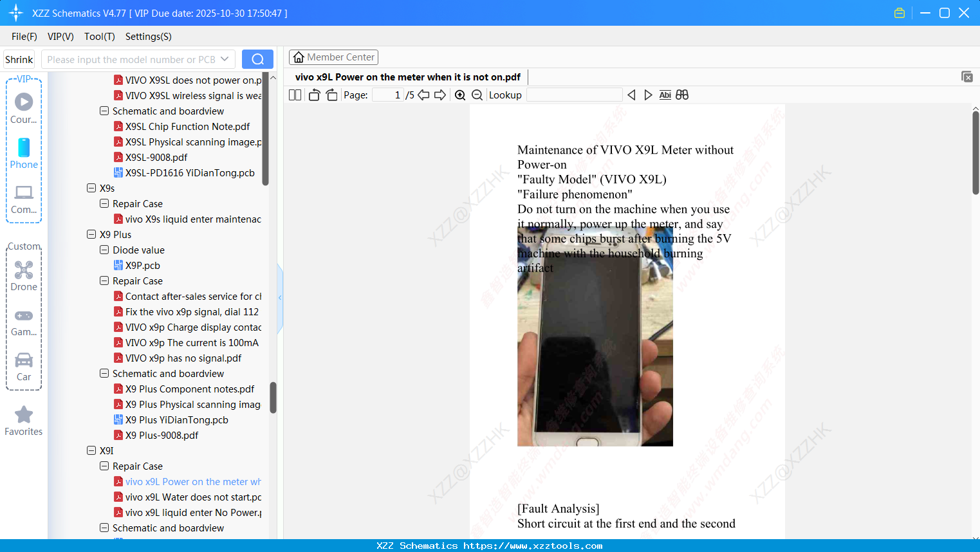Toggle the Abi text match option

665,95
